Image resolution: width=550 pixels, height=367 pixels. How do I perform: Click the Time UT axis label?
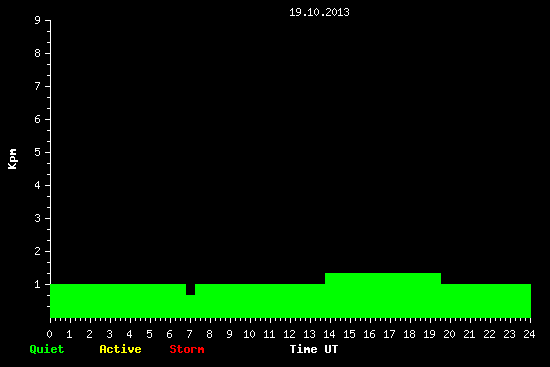[x=314, y=349]
